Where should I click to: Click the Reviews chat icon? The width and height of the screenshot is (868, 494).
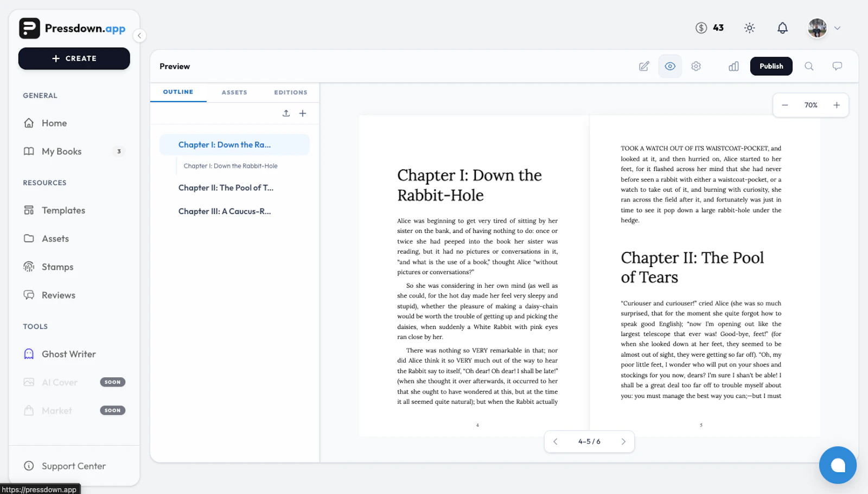point(29,295)
